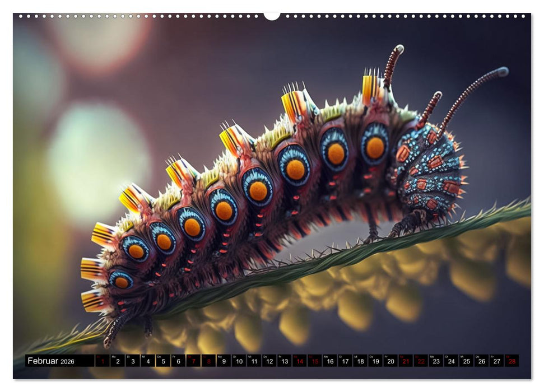
Task: Click date 16 in the calendar strip
Action: coord(329,361)
